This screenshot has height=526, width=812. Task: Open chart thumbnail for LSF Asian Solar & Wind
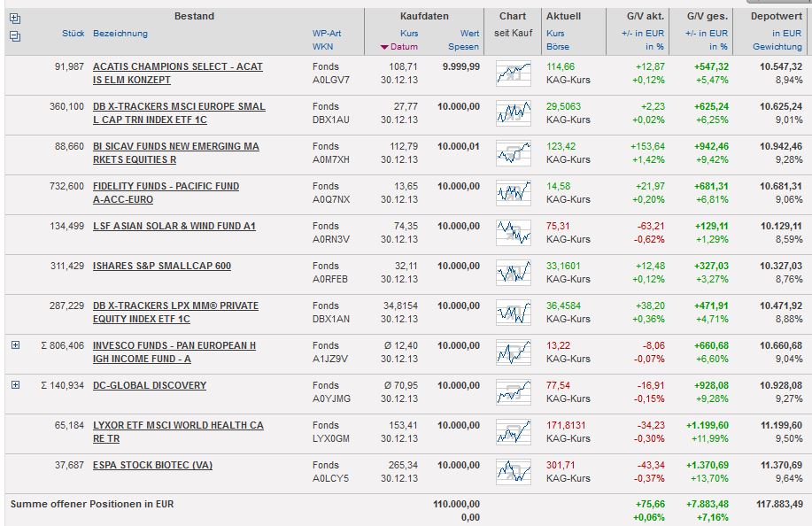[513, 233]
